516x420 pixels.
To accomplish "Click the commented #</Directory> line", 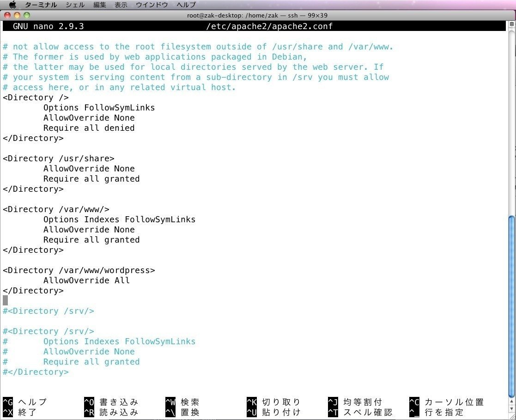I will click(36, 372).
